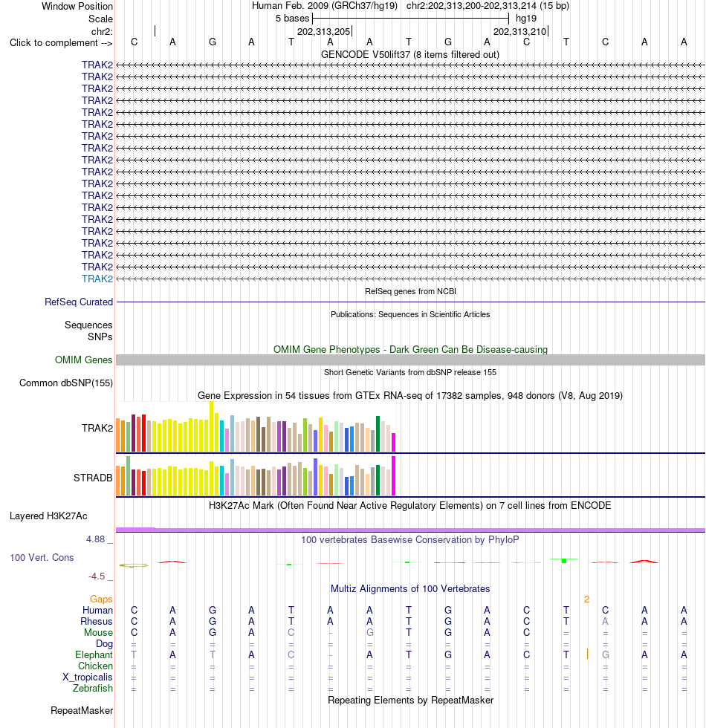Click the RefSeq Curated track label
This screenshot has width=706, height=728.
79,302
